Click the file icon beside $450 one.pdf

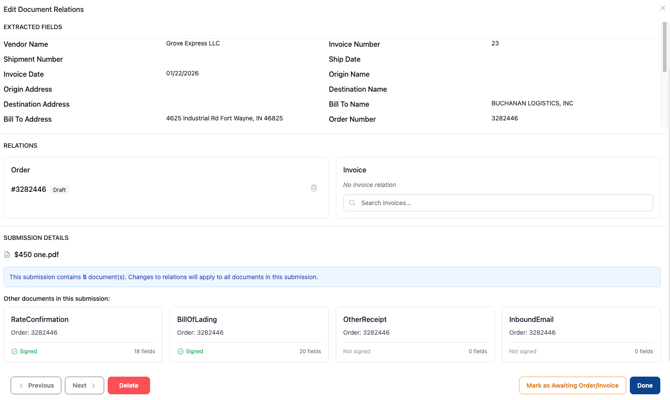pyautogui.click(x=7, y=255)
